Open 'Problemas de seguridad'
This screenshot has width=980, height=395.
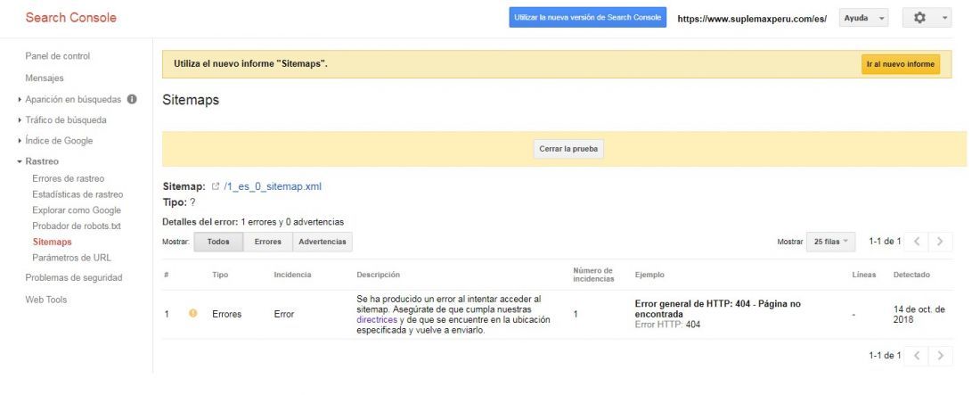[74, 277]
